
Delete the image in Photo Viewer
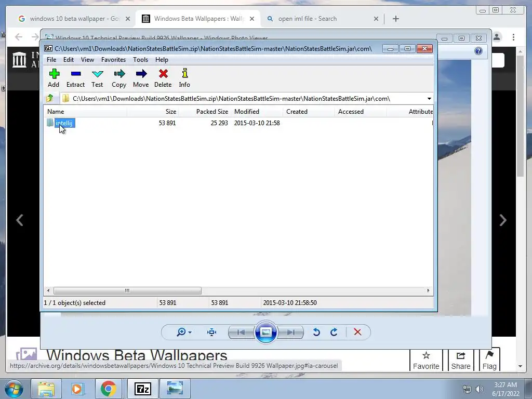click(x=357, y=332)
